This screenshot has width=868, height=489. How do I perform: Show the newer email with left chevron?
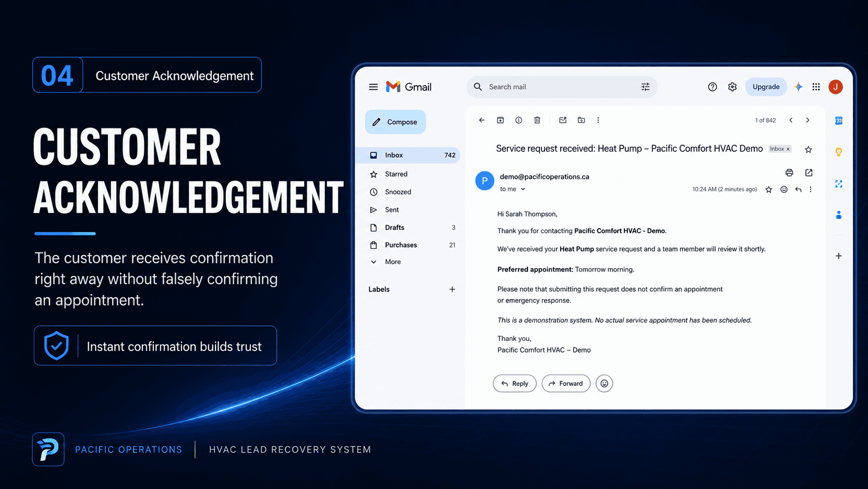click(x=791, y=120)
